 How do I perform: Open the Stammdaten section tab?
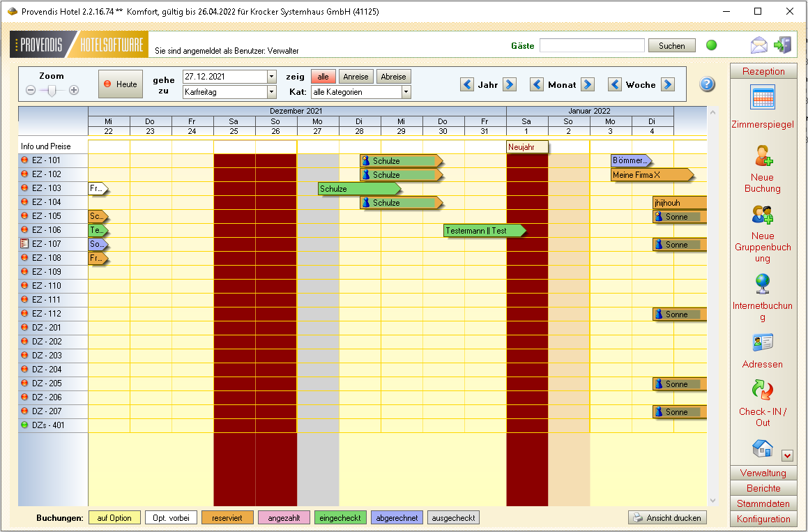[x=763, y=504]
